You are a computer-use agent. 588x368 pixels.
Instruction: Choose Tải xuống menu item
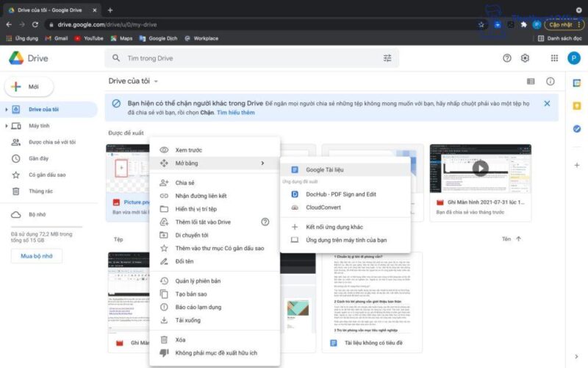pos(215,320)
